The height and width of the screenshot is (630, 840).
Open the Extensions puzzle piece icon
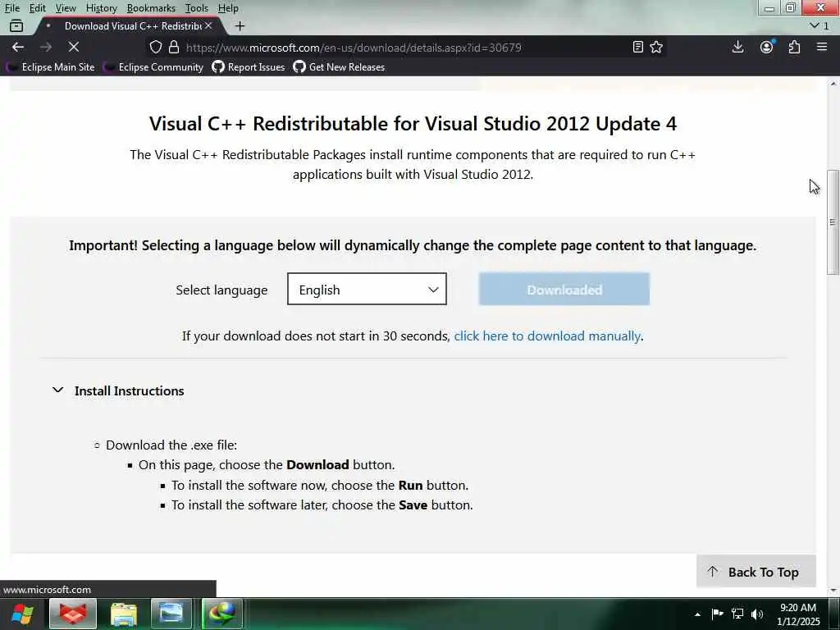click(x=794, y=47)
